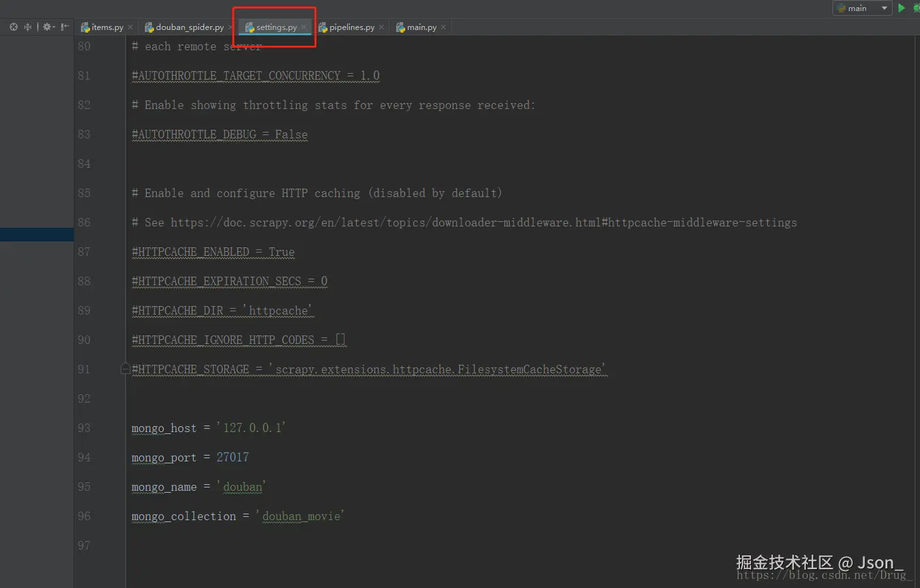
Task: Click #AUTOTHROTTLE_TARGET_CONCURRENCY line
Action: coord(255,76)
